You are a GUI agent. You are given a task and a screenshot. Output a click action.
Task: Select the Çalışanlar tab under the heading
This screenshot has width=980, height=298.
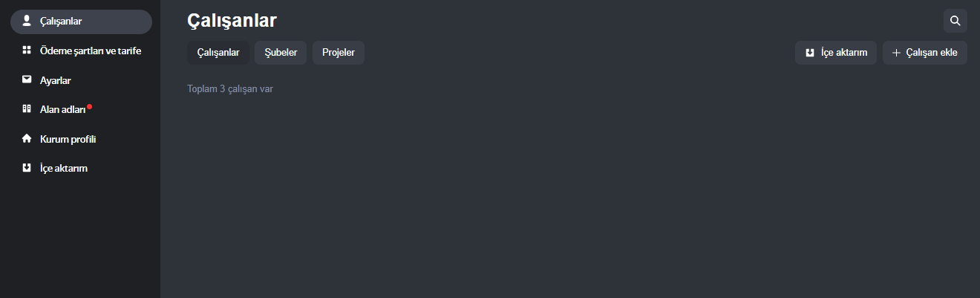(218, 53)
